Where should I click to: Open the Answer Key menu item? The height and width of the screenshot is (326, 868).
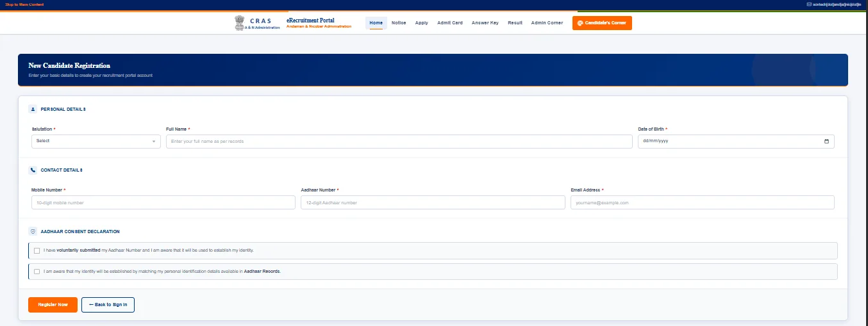click(x=485, y=23)
